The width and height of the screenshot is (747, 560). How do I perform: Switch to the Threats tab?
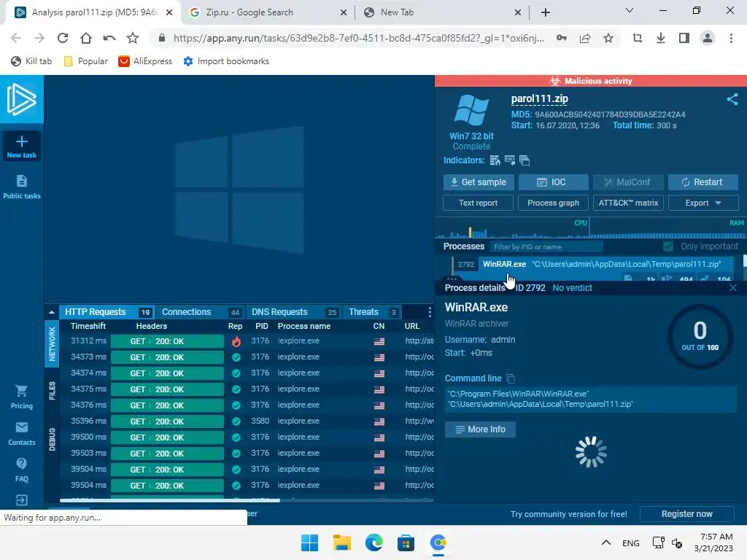click(x=372, y=312)
